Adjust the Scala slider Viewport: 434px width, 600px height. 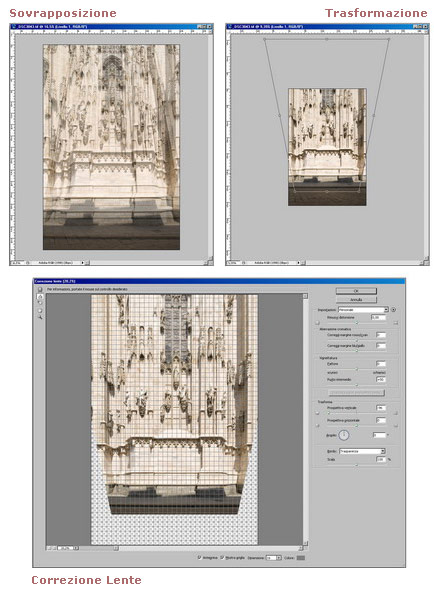tap(357, 465)
